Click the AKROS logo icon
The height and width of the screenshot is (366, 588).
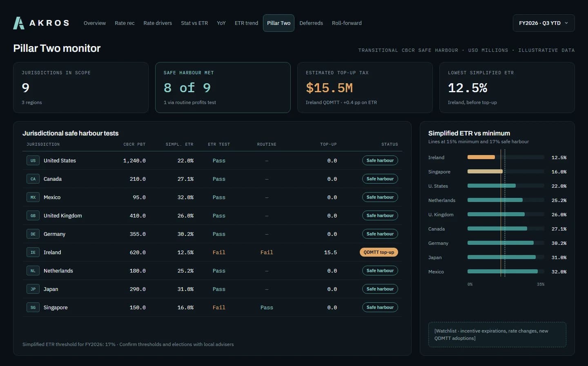[19, 23]
